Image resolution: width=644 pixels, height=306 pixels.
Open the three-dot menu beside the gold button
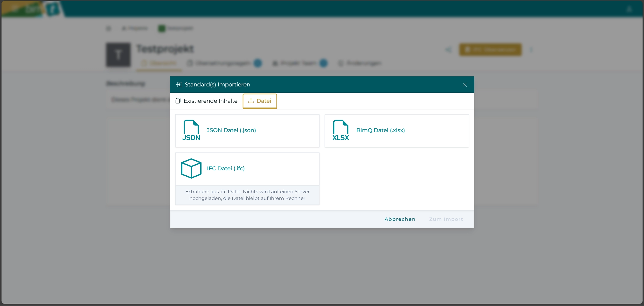coord(531,50)
